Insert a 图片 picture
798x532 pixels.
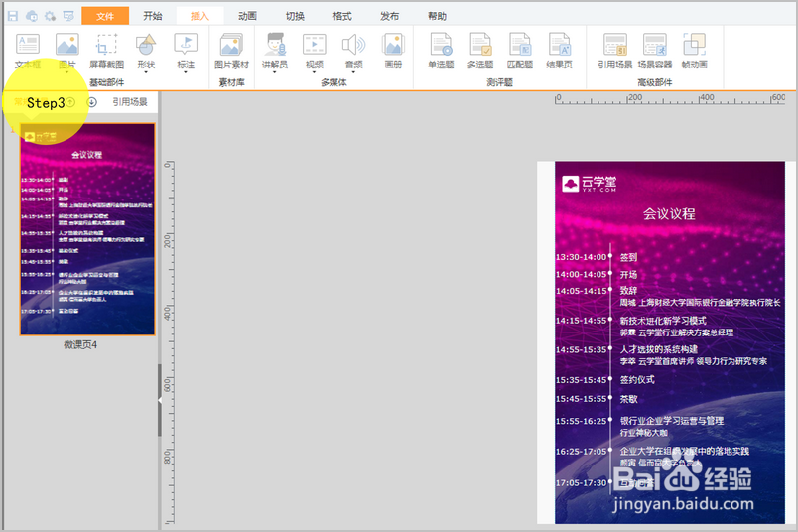tap(67, 51)
